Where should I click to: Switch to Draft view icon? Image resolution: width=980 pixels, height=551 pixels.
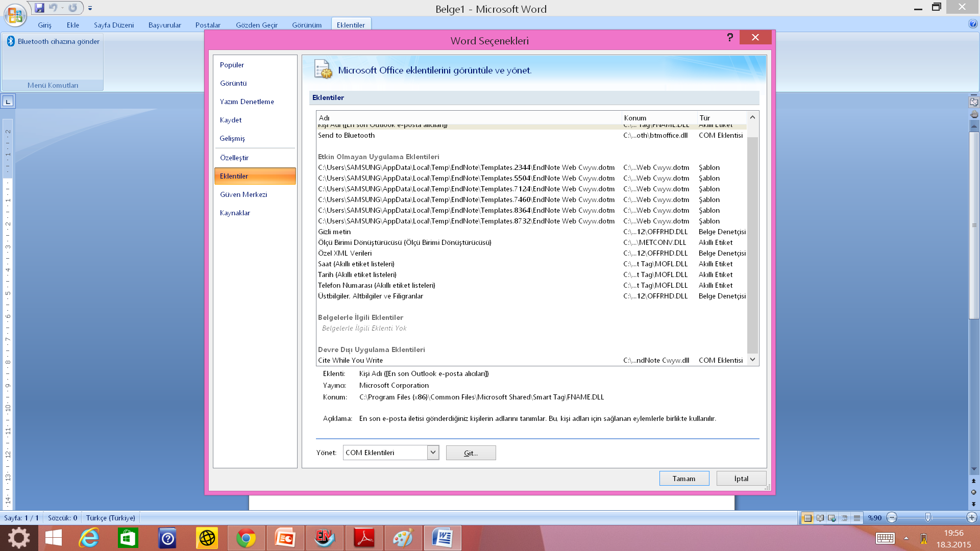point(857,518)
